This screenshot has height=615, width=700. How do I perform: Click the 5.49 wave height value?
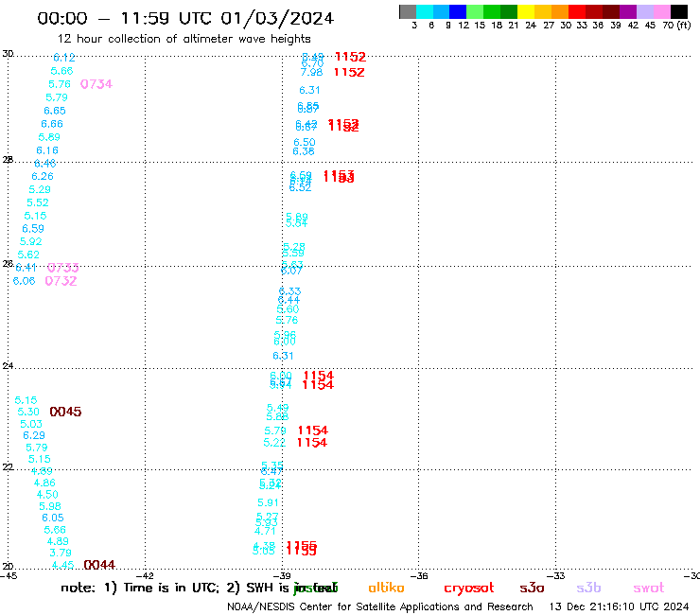click(x=278, y=408)
